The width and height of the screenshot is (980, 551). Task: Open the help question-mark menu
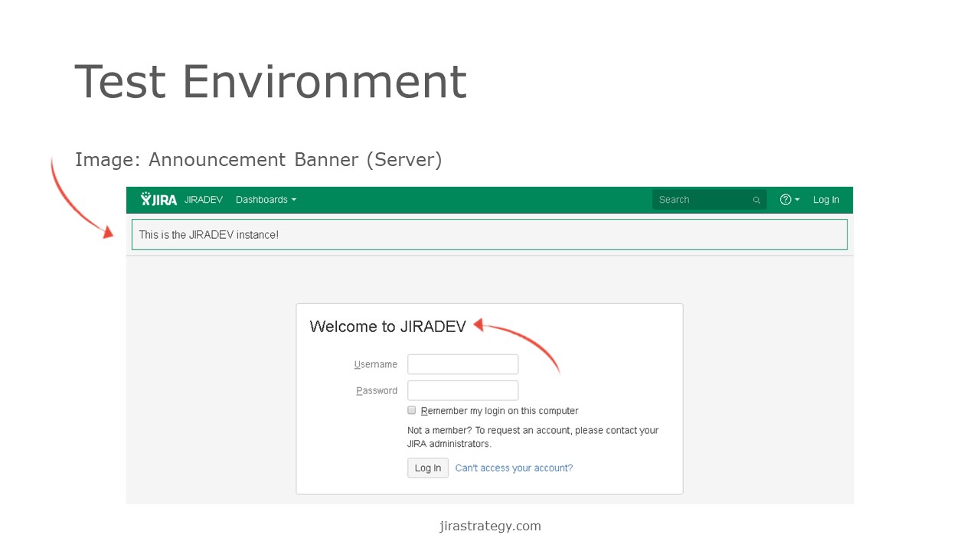click(x=789, y=200)
